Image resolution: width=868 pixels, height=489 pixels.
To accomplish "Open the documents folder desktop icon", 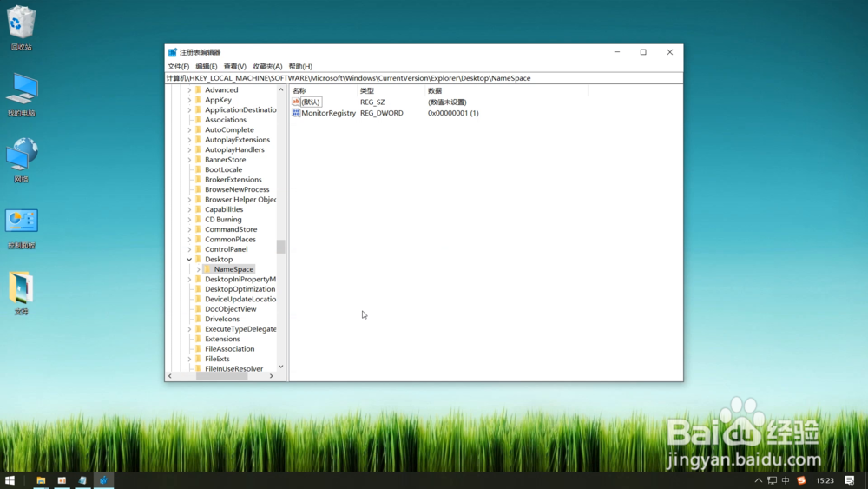I will [22, 294].
